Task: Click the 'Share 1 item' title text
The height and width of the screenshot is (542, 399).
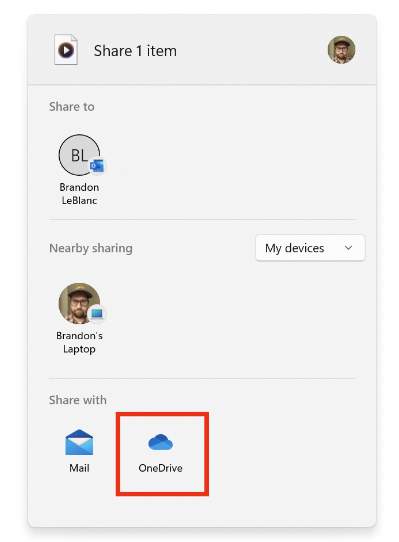Action: pos(135,51)
